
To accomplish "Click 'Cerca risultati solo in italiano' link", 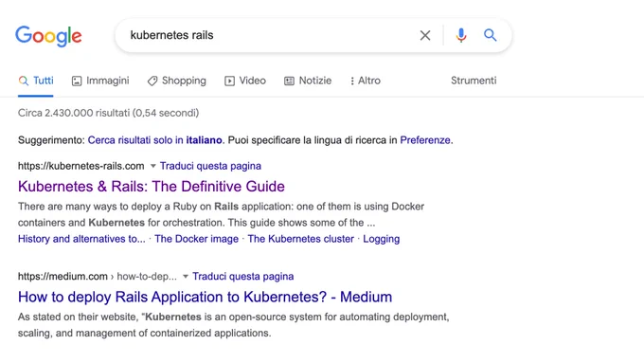I will coord(154,140).
